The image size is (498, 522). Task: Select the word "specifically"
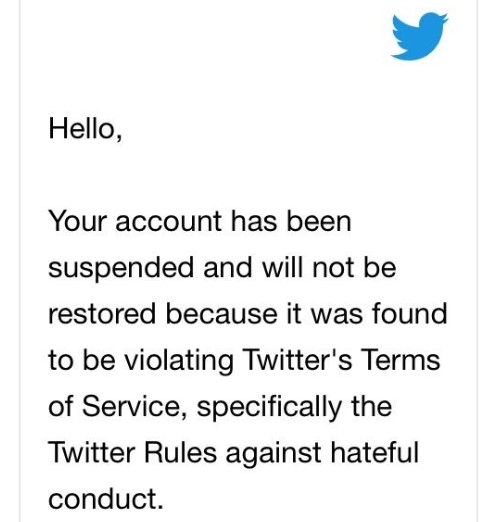[x=269, y=408]
